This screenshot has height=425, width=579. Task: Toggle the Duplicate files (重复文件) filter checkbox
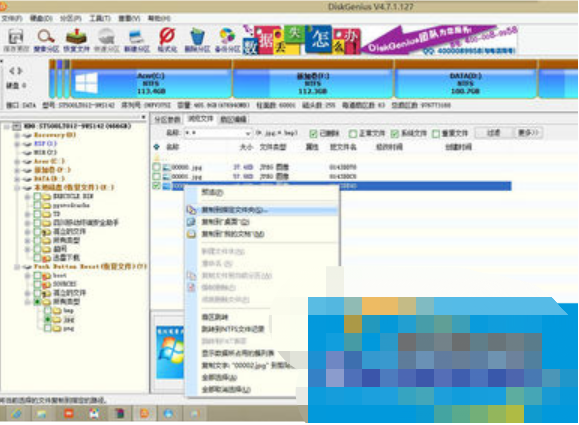(436, 133)
